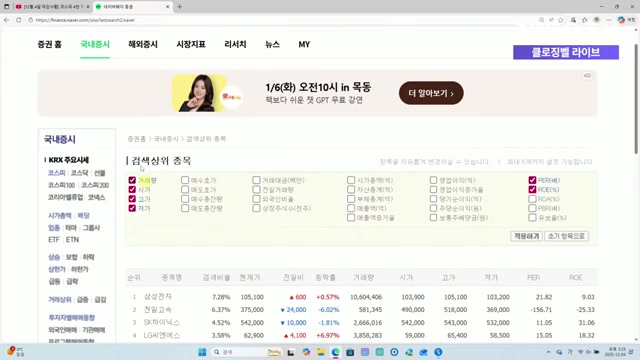Open the browser favorites list icon
The image size is (640, 360).
[584, 20]
